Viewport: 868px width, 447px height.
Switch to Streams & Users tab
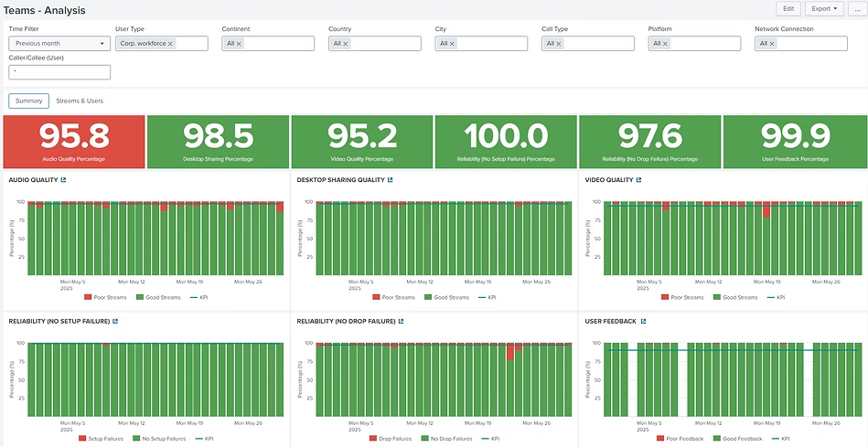pyautogui.click(x=80, y=101)
